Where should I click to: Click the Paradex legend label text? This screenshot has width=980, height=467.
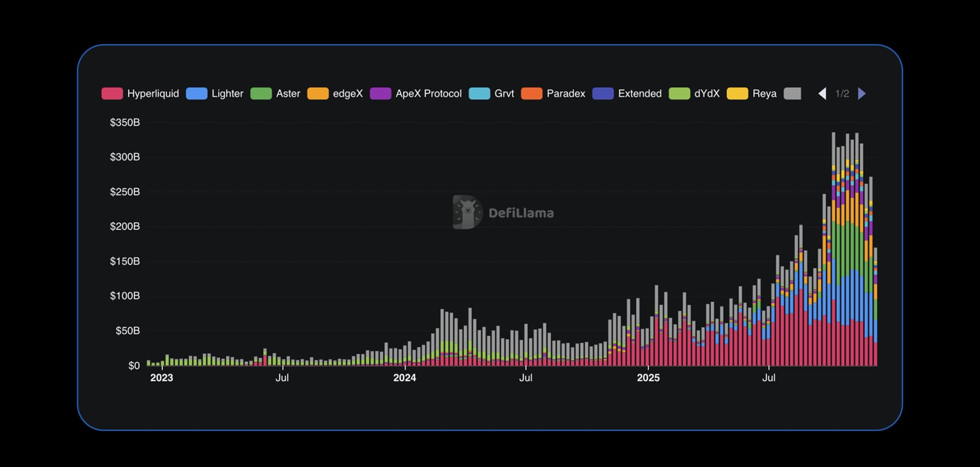(566, 94)
